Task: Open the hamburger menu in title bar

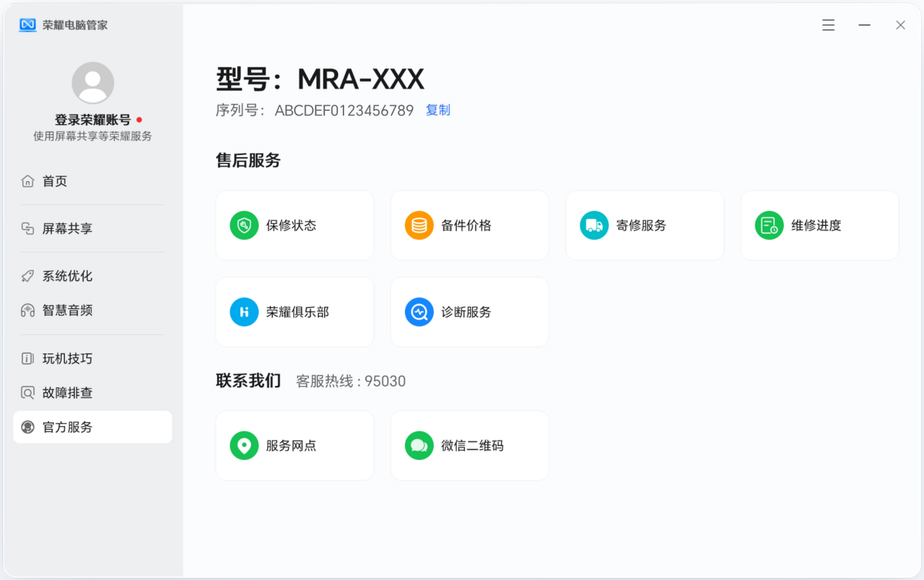Action: click(x=829, y=25)
